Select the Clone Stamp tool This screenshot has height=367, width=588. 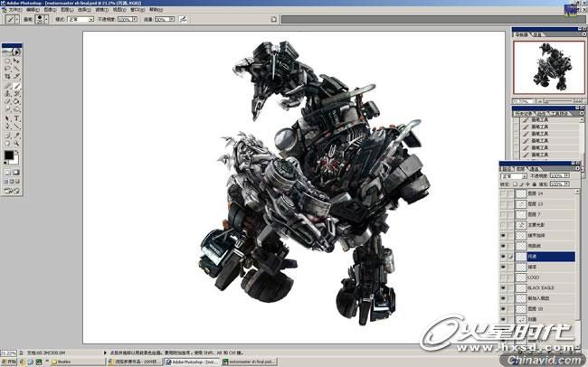click(x=7, y=94)
